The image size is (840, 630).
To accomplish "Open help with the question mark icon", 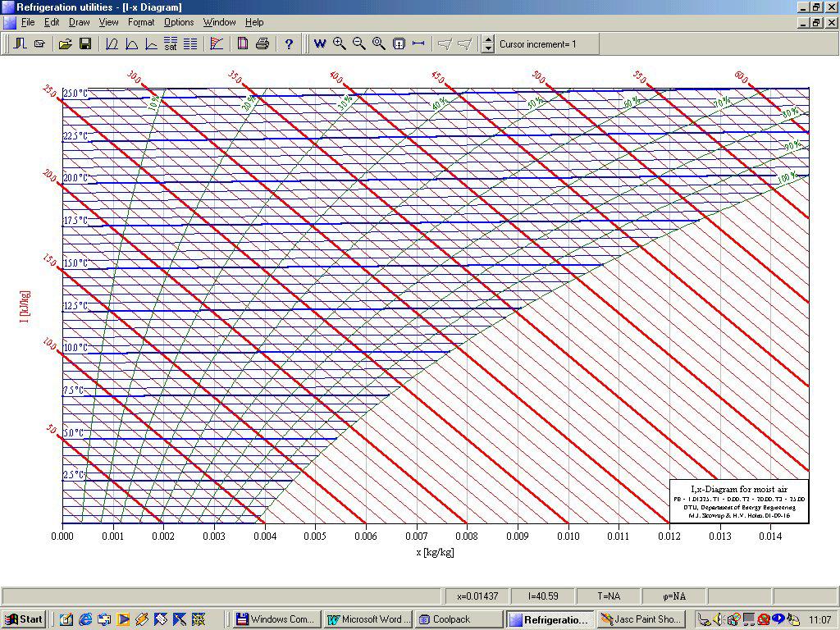I will coord(289,44).
